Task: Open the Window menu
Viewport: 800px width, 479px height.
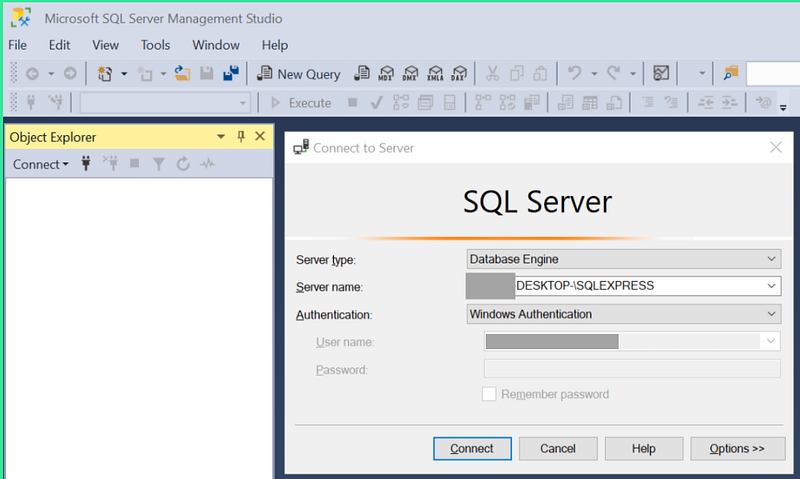Action: click(x=216, y=45)
